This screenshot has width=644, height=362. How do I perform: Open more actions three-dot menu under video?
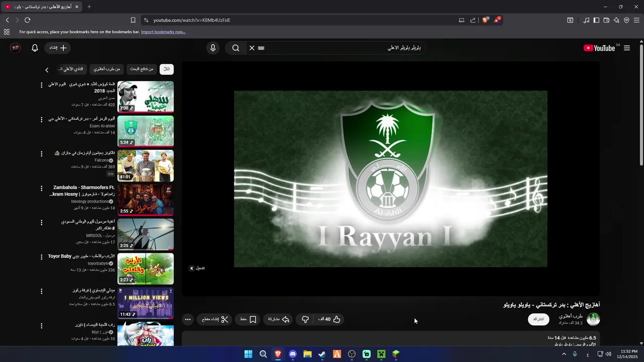(188, 319)
